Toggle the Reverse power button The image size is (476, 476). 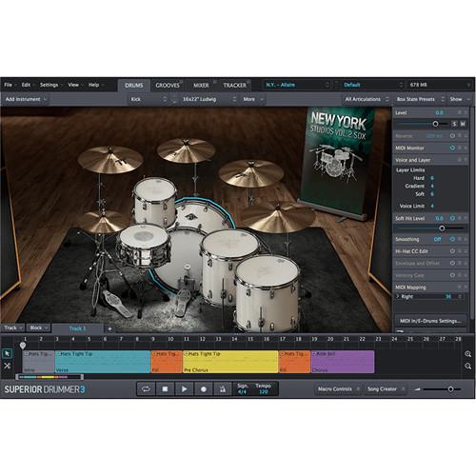(452, 136)
